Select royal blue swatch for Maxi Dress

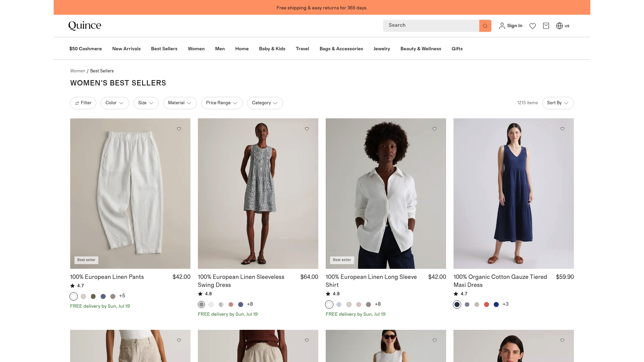pos(496,304)
